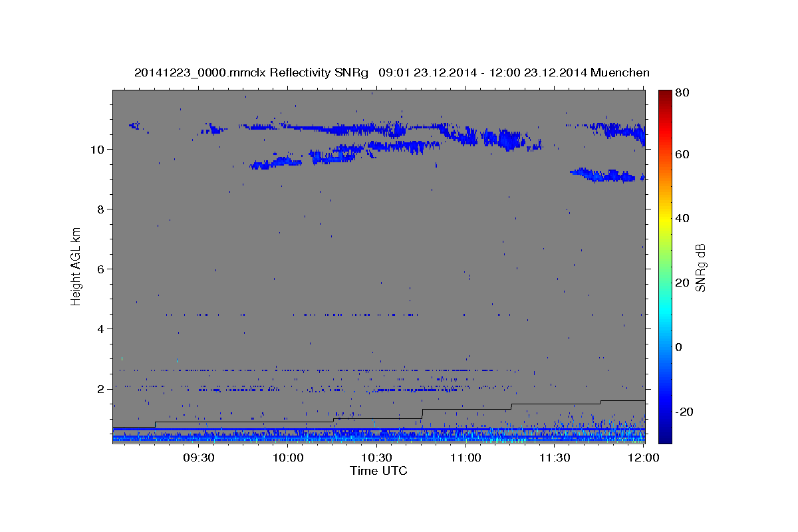
Task: Click the colorbar value 40
Action: [x=682, y=218]
